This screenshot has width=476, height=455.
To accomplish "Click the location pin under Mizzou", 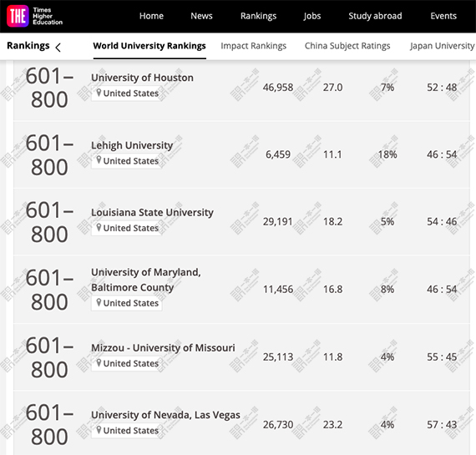I will coord(99,362).
